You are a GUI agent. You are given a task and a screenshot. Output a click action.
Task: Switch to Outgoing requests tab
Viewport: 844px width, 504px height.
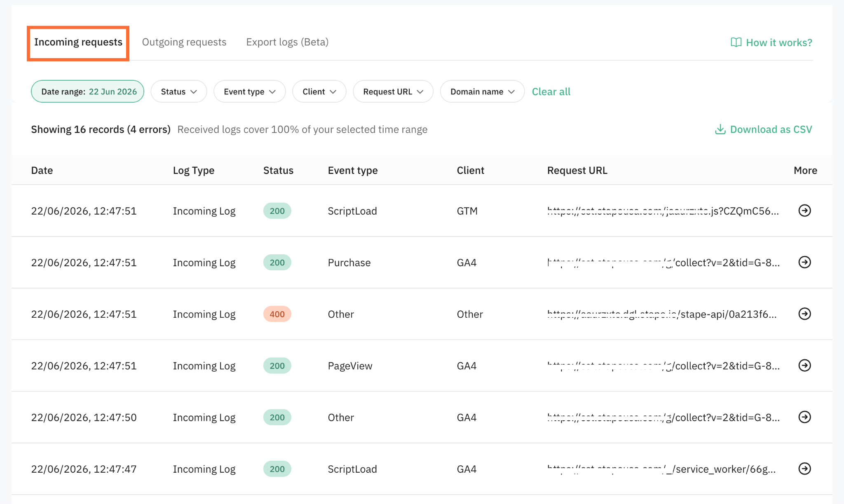point(184,42)
